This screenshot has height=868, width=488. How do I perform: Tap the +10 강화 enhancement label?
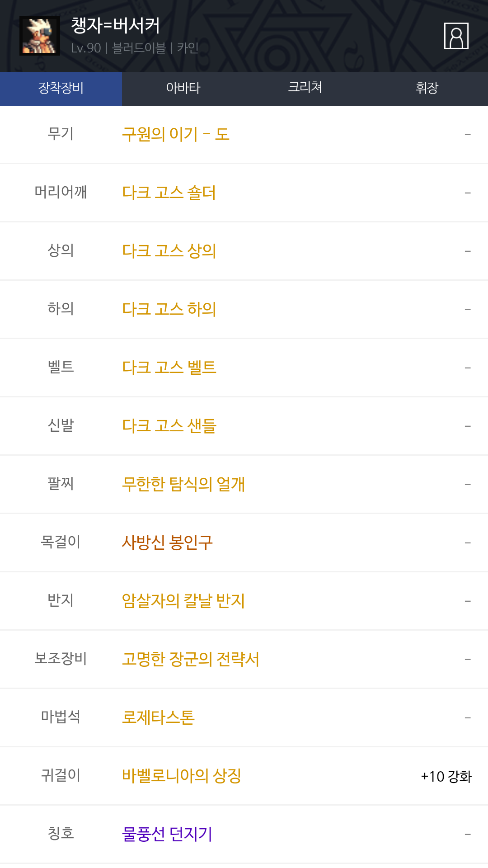tap(446, 777)
